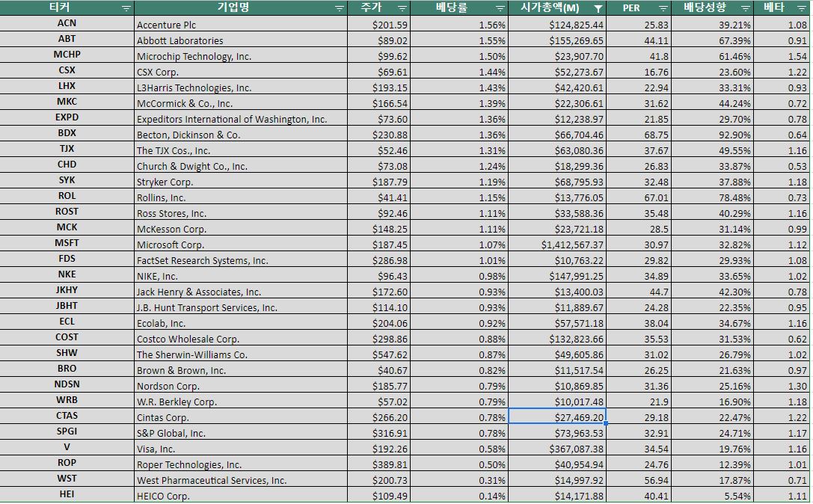The height and width of the screenshot is (504, 813).
Task: Select Roper Technologies, Inc. cell
Action: (x=241, y=463)
